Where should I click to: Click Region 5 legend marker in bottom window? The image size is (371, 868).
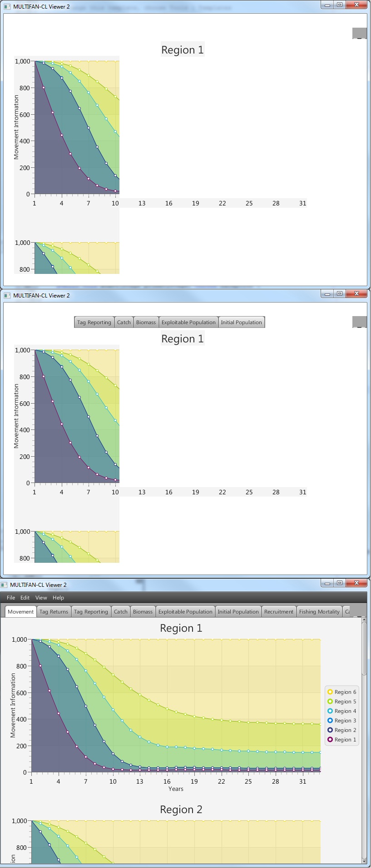pyautogui.click(x=330, y=701)
